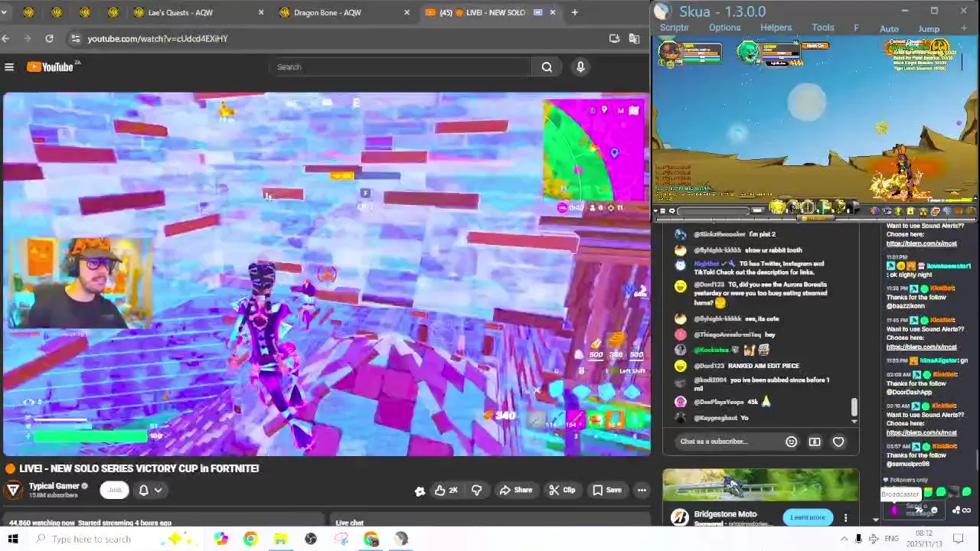Send a heart reaction in chat

click(838, 442)
